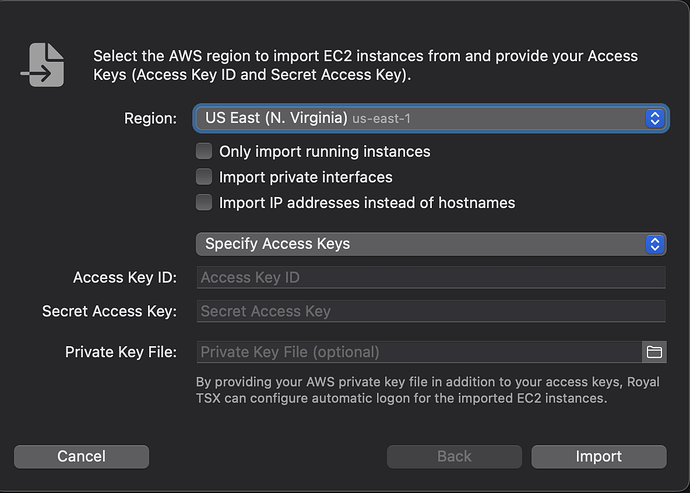The height and width of the screenshot is (493, 690).
Task: Browse for private key file via folder icon
Action: click(x=654, y=352)
